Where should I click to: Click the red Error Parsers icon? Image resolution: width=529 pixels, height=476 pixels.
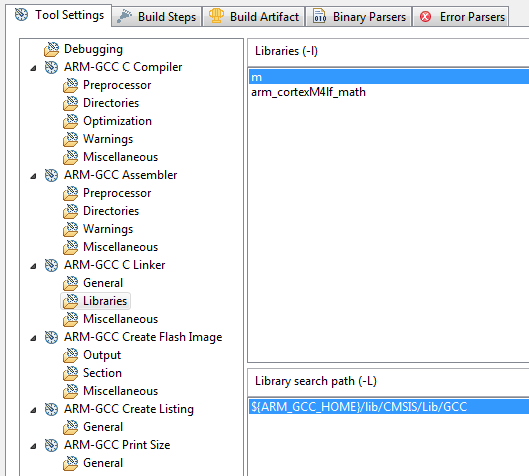pyautogui.click(x=425, y=17)
